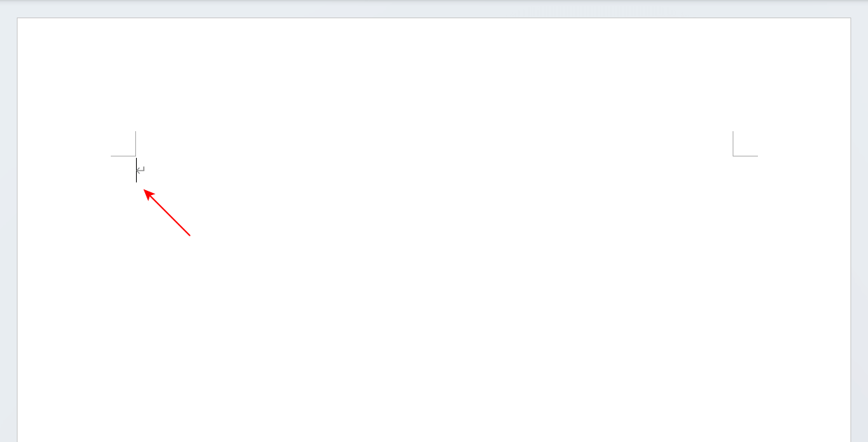Click the horizontal stroke of the right corner mark
The height and width of the screenshot is (442, 868).
click(x=747, y=156)
